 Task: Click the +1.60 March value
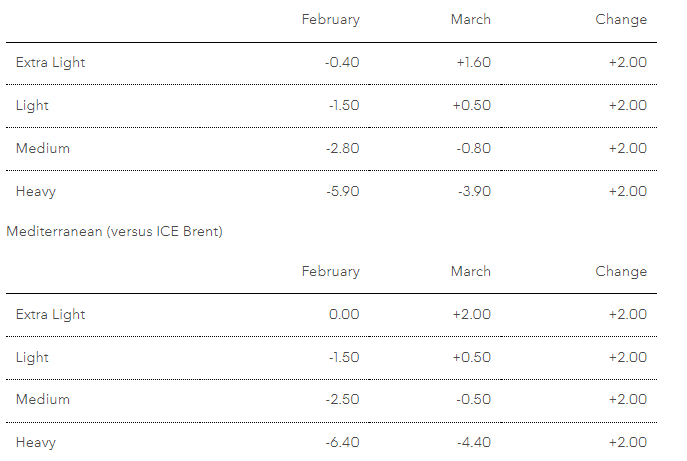click(471, 62)
